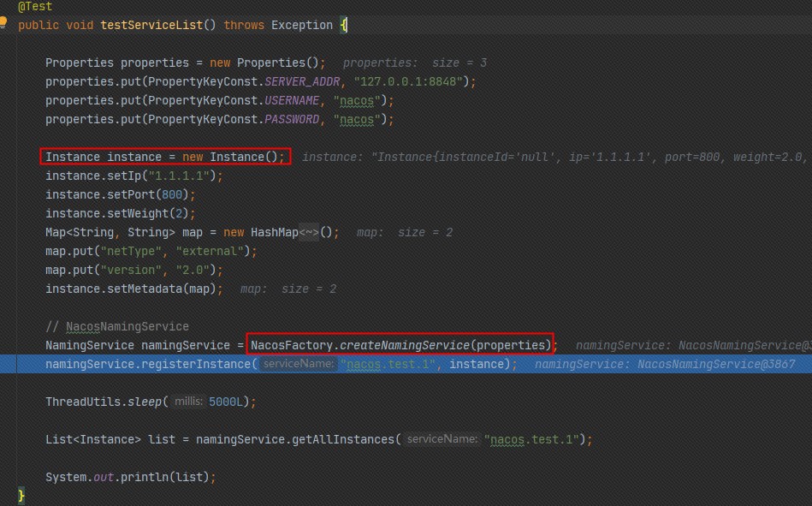
Task: Click registerInstance on the highlighted line
Action: 196,364
